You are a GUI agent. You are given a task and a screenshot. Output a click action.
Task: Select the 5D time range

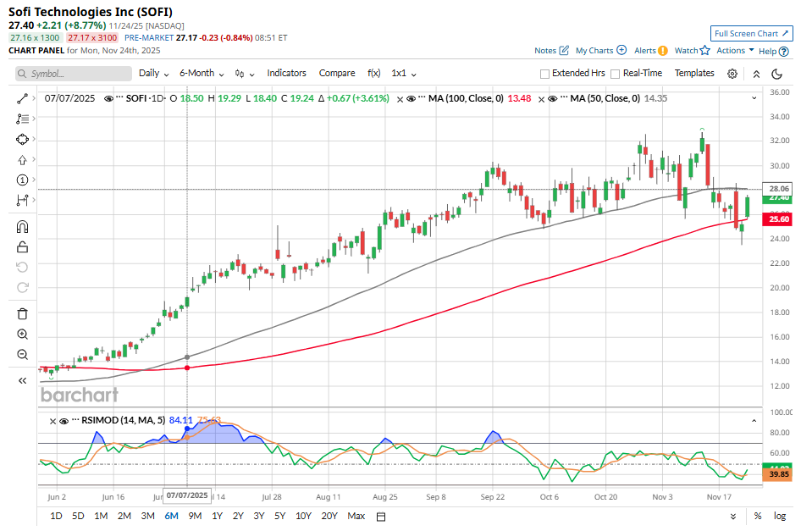(x=78, y=516)
